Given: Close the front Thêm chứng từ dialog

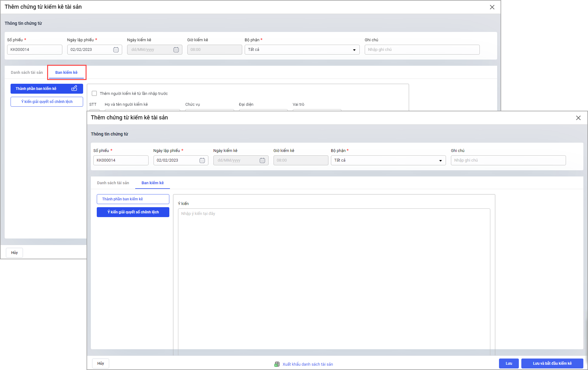Looking at the screenshot, I should [x=578, y=118].
